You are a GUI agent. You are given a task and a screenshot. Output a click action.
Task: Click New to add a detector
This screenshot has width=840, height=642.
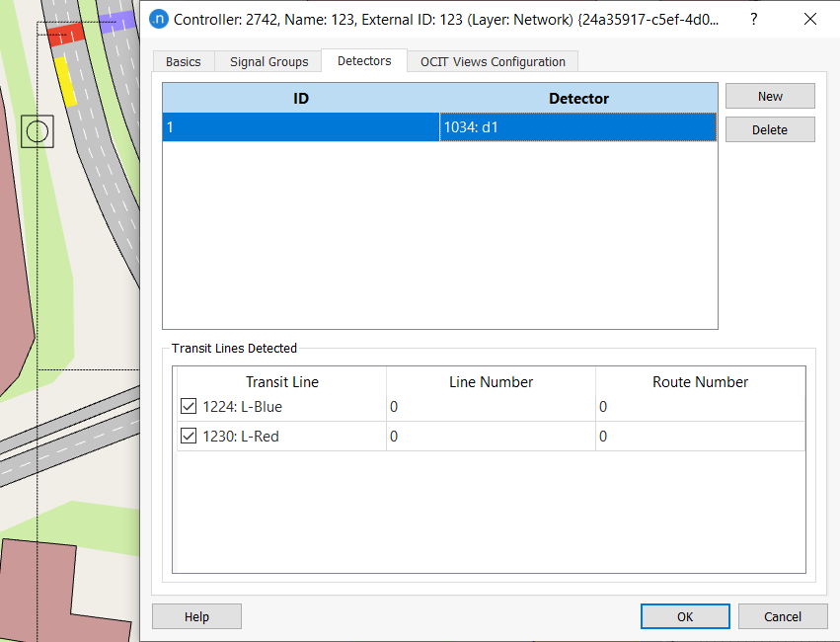[x=770, y=96]
